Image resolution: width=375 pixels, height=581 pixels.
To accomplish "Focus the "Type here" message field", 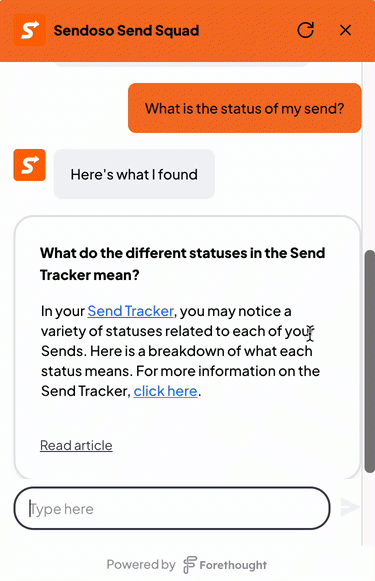I will point(172,508).
